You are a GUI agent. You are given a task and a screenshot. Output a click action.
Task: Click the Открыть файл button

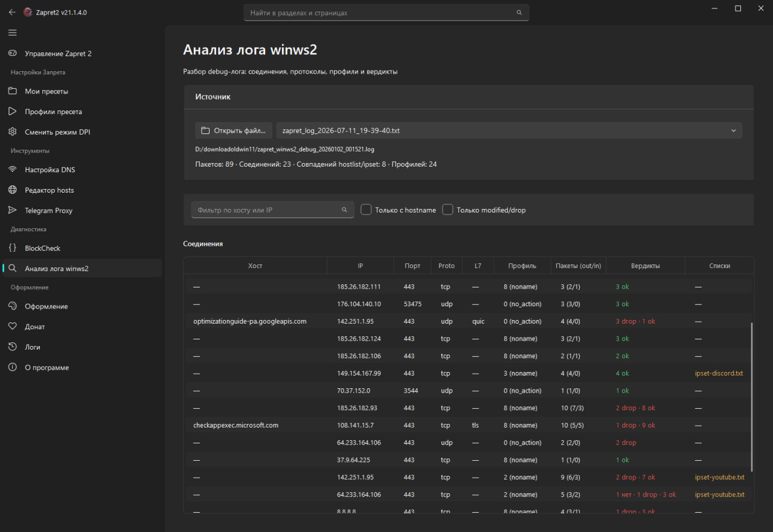(234, 130)
